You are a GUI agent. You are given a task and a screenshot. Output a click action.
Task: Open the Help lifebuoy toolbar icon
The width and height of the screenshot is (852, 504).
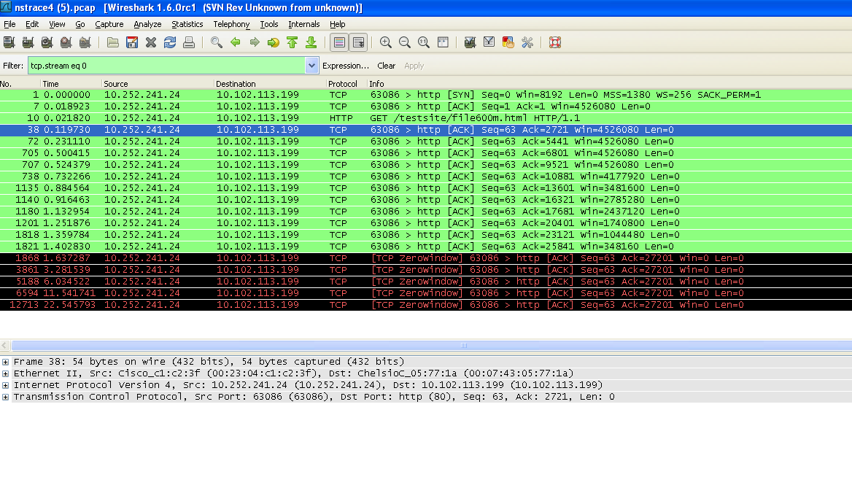(x=555, y=42)
